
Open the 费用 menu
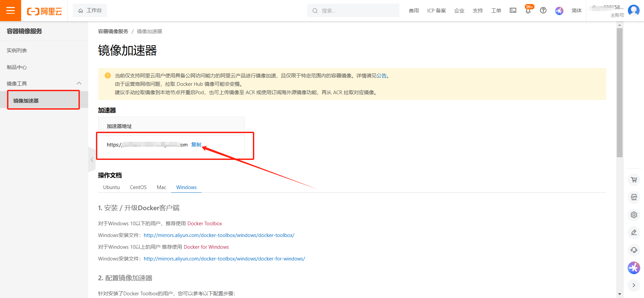[414, 11]
